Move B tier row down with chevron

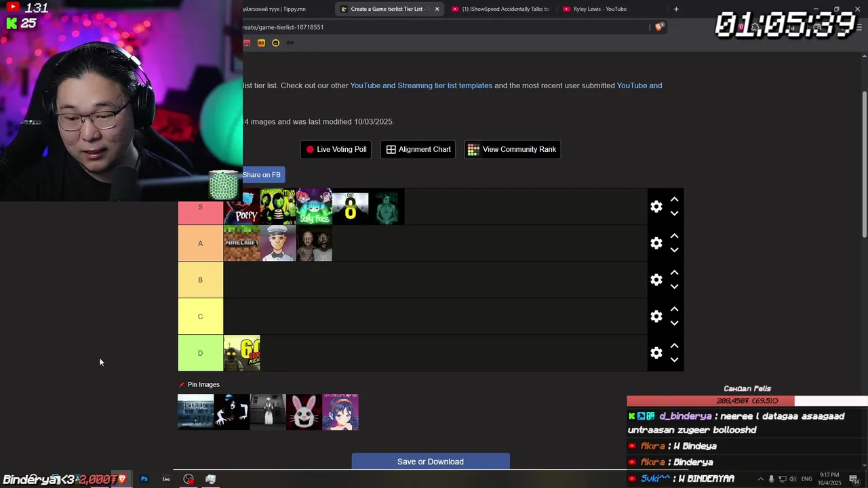(674, 287)
